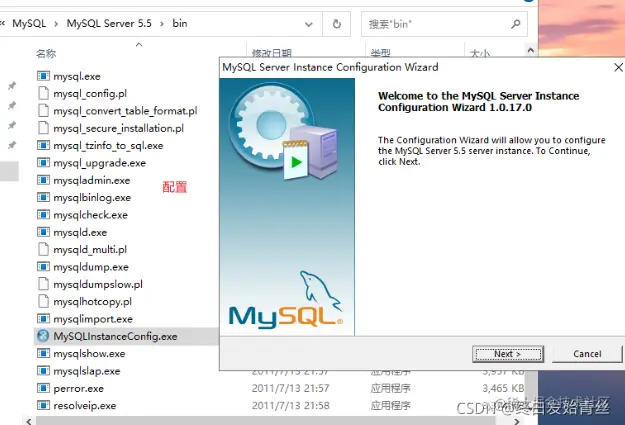Select the mysql_tzinfo_to_sql.exe file name
Image resolution: width=625 pixels, height=425 pixels.
point(108,146)
